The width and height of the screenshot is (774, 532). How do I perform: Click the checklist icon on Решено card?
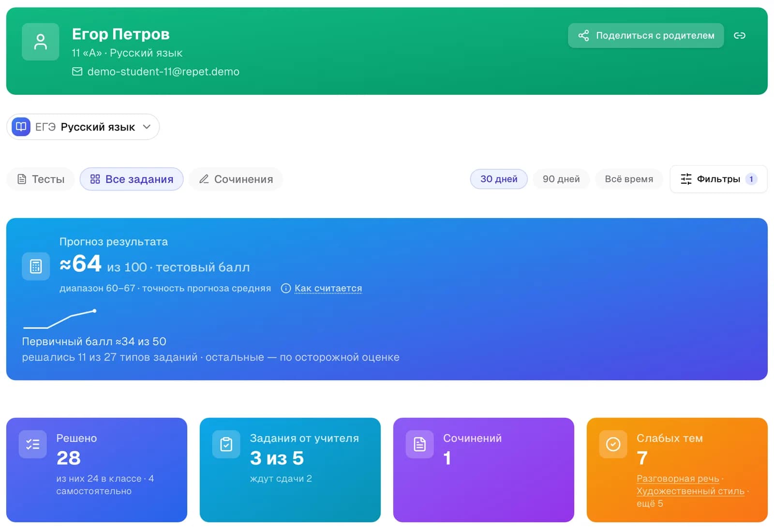tap(33, 444)
